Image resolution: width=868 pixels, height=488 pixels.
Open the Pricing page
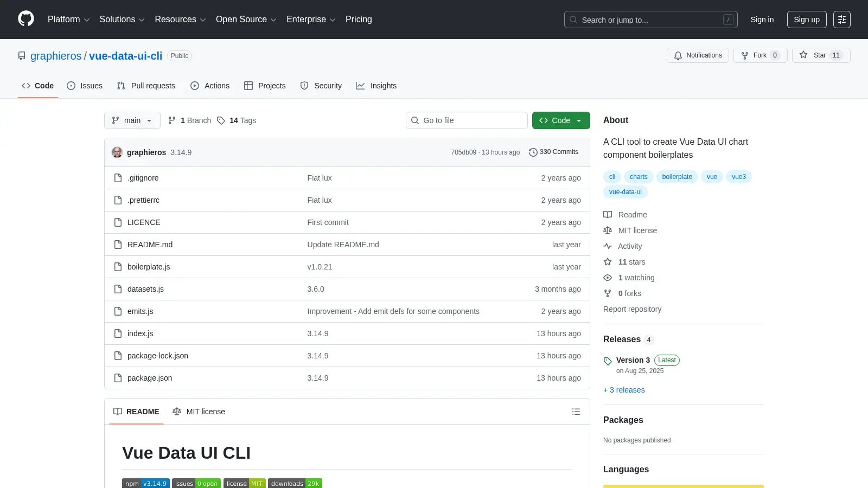coord(359,20)
